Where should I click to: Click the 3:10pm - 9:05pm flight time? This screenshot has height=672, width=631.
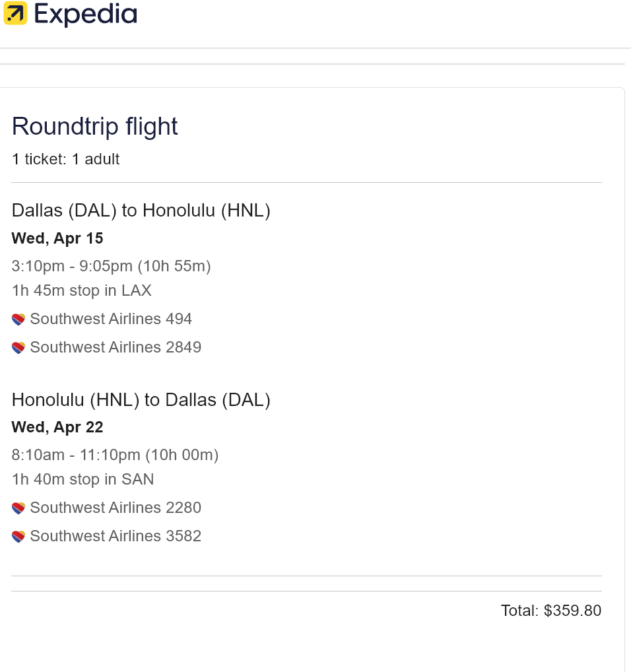(112, 267)
